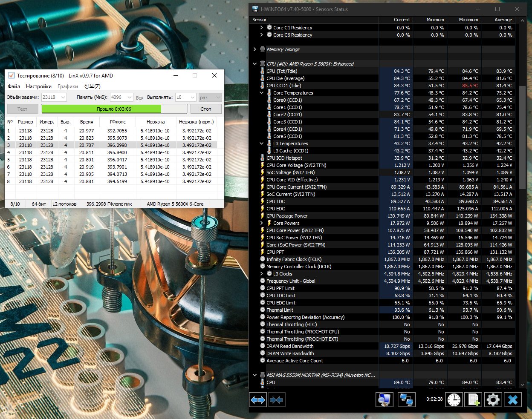Open the problem size dropdown showing 23118
The image size is (532, 419).
(54, 97)
